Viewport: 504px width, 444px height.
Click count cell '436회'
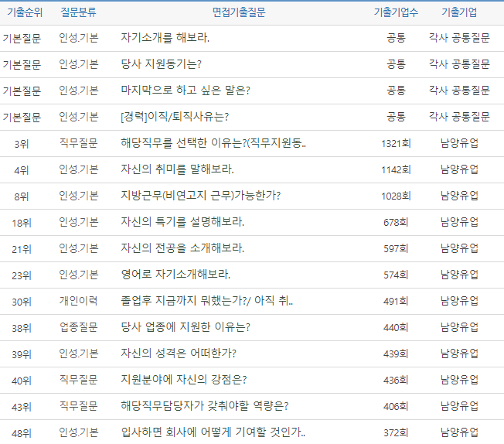pos(396,381)
